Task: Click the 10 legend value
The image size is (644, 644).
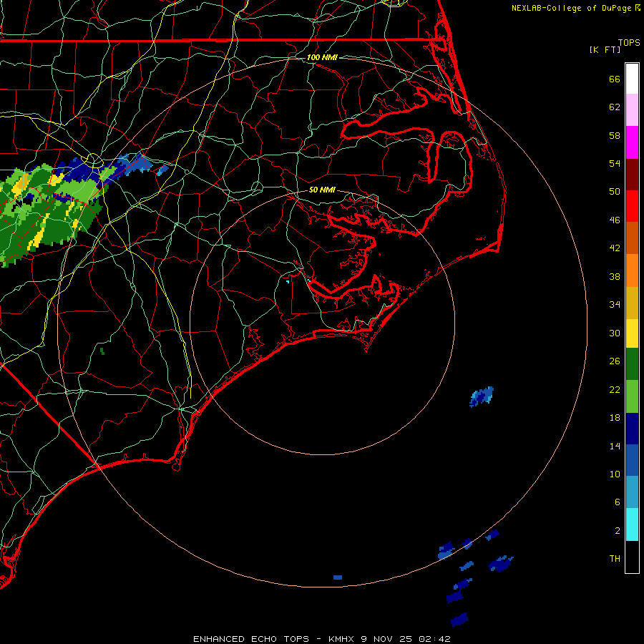Action: point(615,474)
